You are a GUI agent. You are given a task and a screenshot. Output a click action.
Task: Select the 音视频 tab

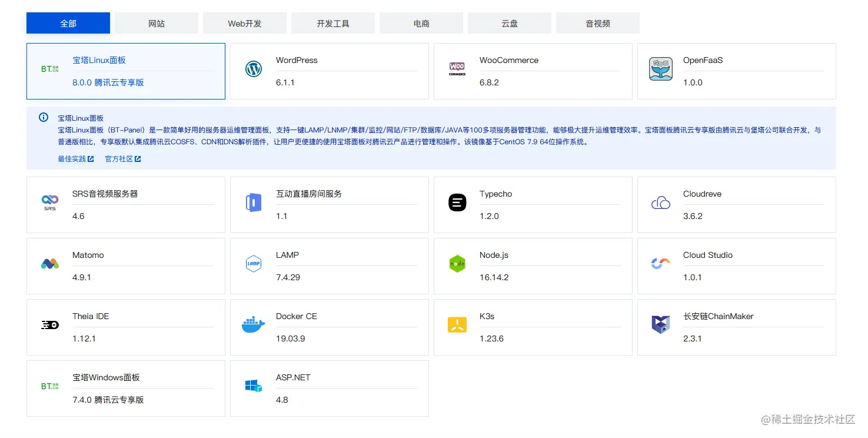pos(598,23)
